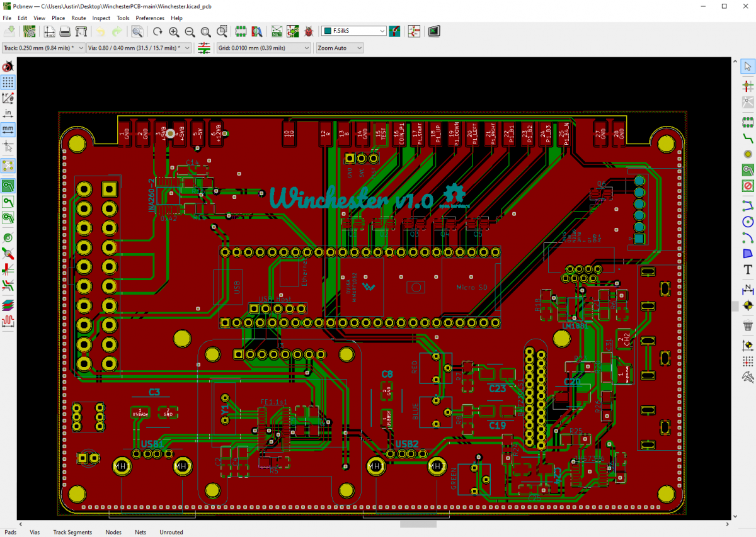This screenshot has width=756, height=537.
Task: Toggle tracks sketch mode
Action: [8, 270]
